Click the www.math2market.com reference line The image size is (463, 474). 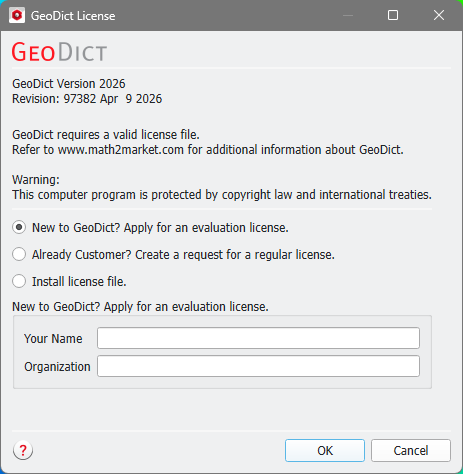coord(208,150)
